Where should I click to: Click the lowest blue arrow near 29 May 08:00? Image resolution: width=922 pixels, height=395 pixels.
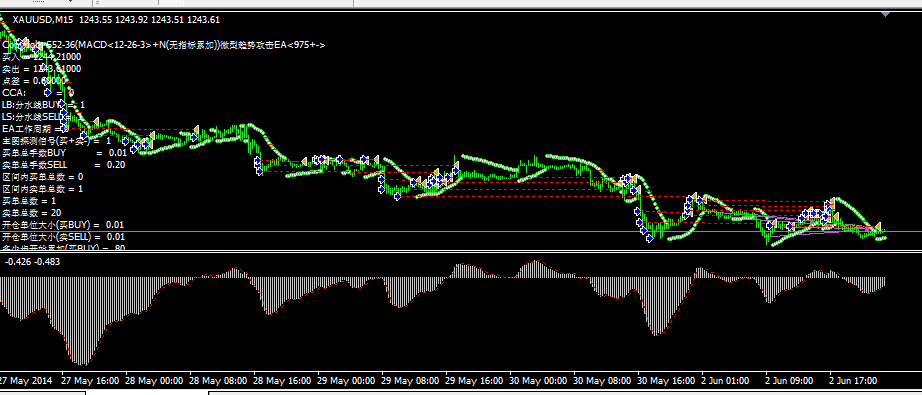pyautogui.click(x=397, y=196)
